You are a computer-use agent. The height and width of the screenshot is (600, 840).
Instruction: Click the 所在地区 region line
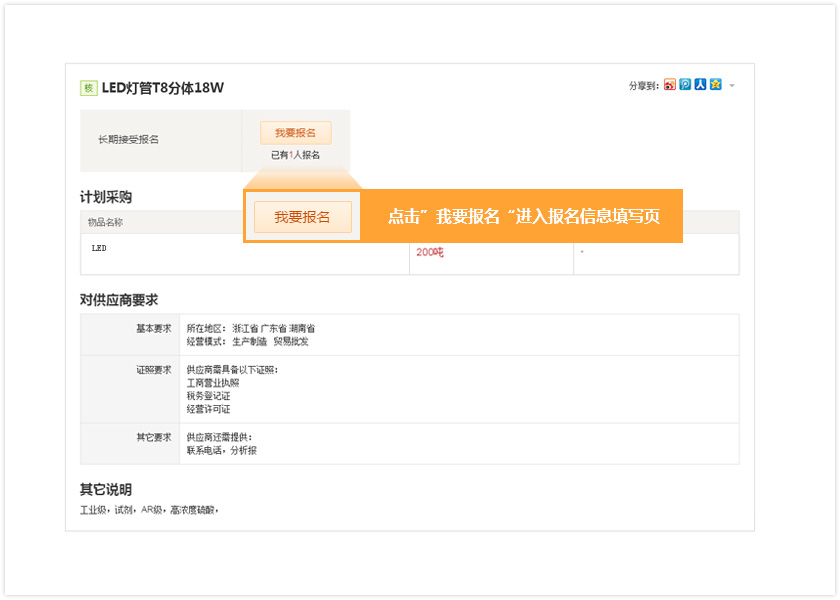point(251,328)
